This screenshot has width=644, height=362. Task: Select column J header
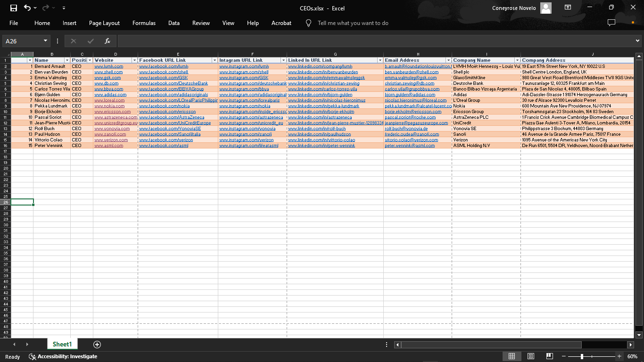pyautogui.click(x=593, y=55)
